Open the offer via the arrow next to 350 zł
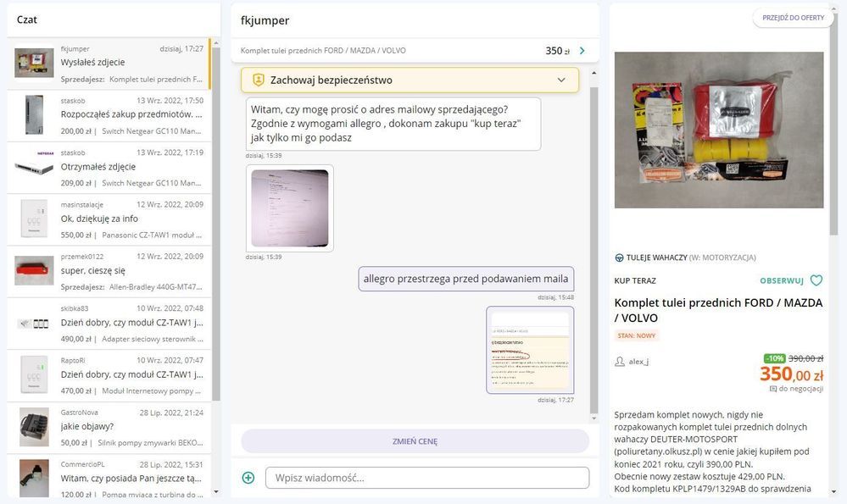 tap(582, 51)
